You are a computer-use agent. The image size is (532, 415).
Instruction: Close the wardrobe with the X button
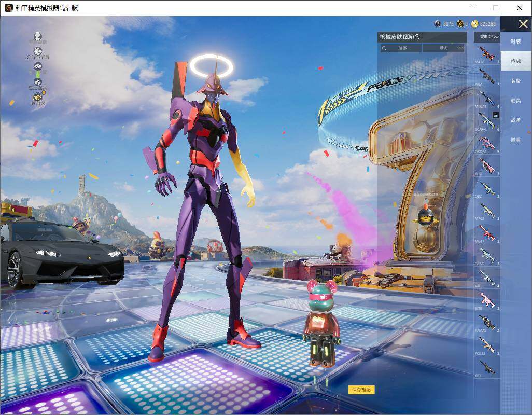[x=523, y=24]
